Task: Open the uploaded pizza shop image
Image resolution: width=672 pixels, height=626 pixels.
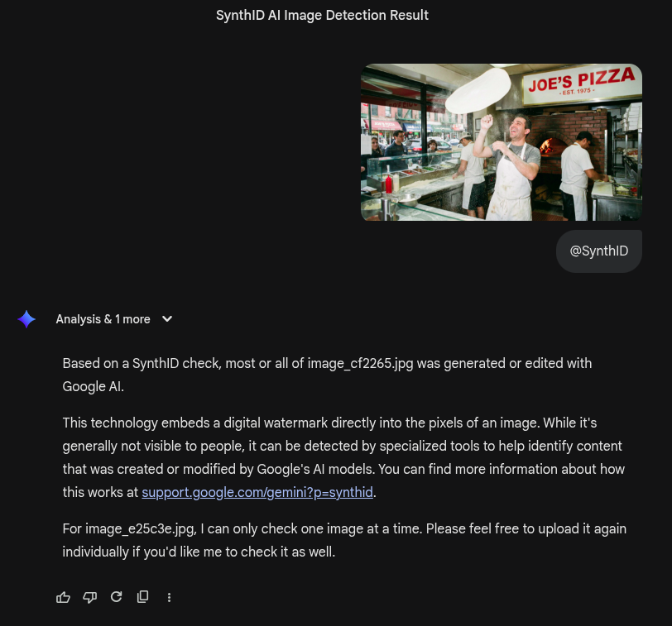Action: point(502,142)
